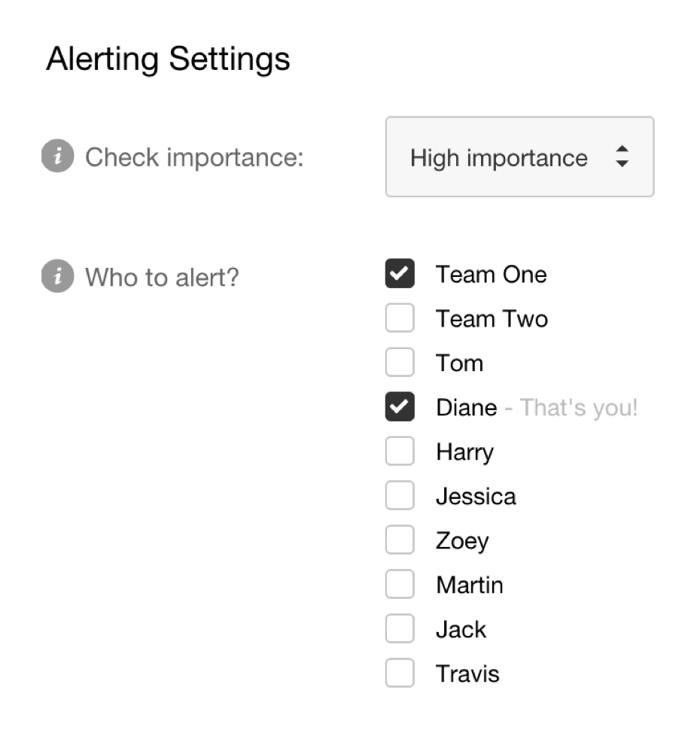Screen dimensions: 700x748
Task: Click the Team One label
Action: pyautogui.click(x=491, y=275)
